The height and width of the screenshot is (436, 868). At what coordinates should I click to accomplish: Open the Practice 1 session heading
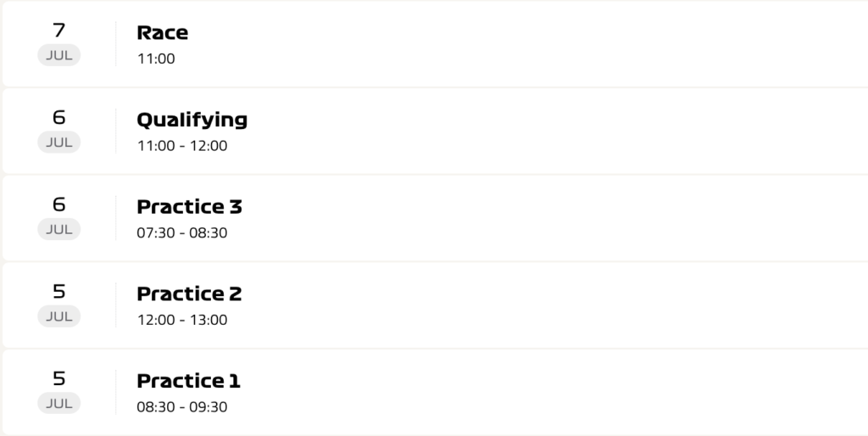[189, 381]
